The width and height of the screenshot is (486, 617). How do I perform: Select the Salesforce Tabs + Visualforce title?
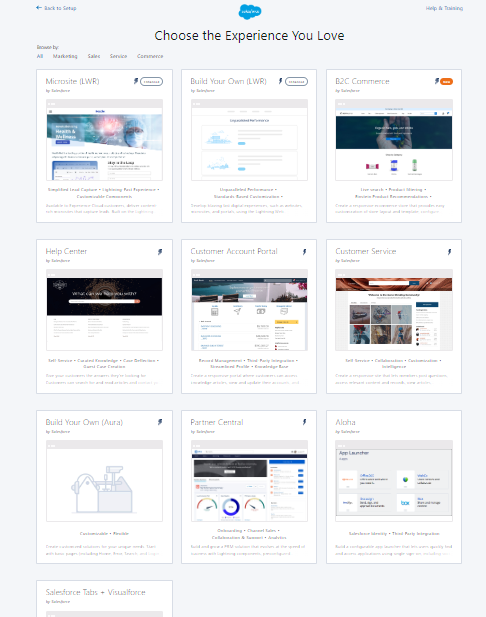pyautogui.click(x=95, y=592)
